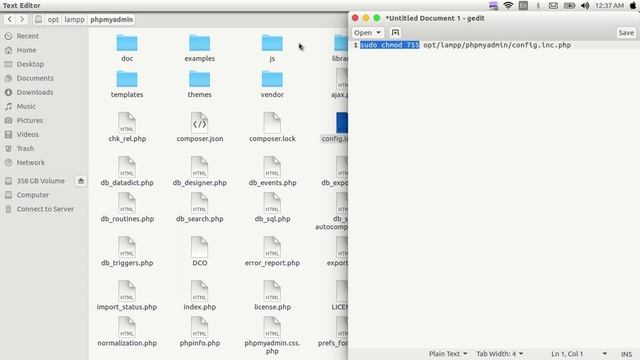640x360 pixels.
Task: Open the Plain Text language dropdown
Action: (x=448, y=354)
